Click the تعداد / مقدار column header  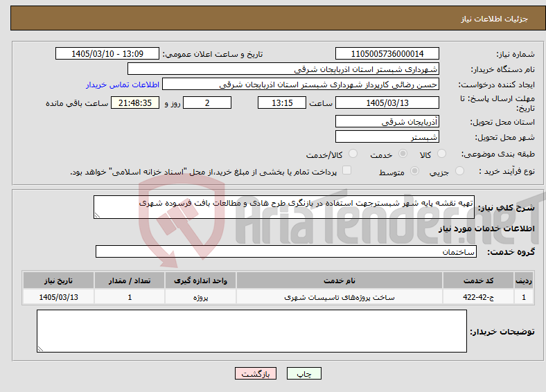(x=130, y=280)
